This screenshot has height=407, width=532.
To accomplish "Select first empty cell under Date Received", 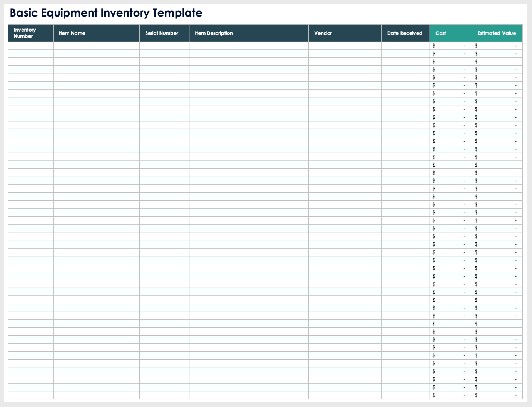I will [x=405, y=46].
